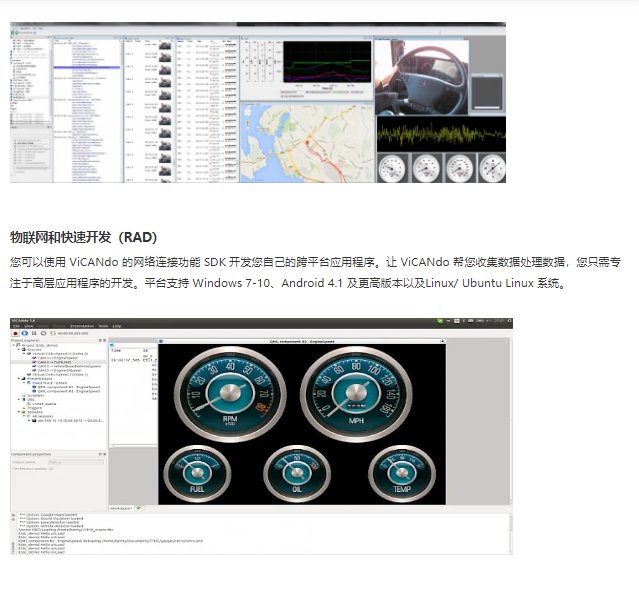This screenshot has height=605, width=639.
Task: Click the blue play button in ViCANdo toolbar
Action: [24, 333]
